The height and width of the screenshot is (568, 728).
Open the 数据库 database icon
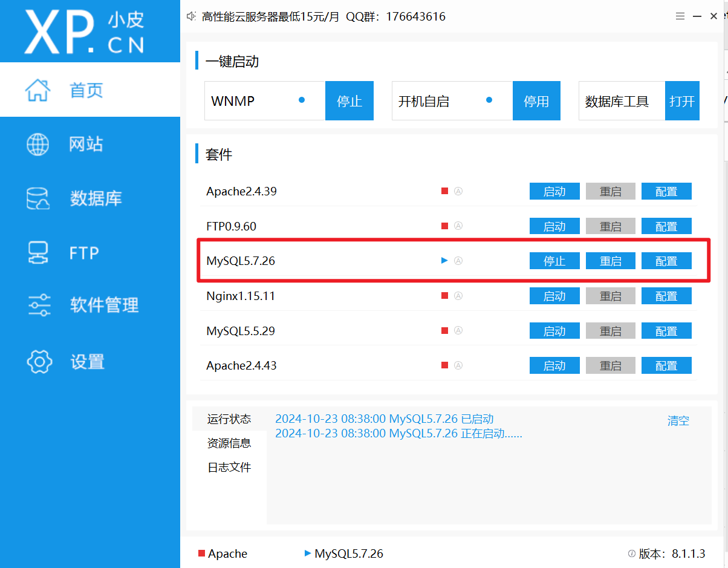pyautogui.click(x=38, y=198)
